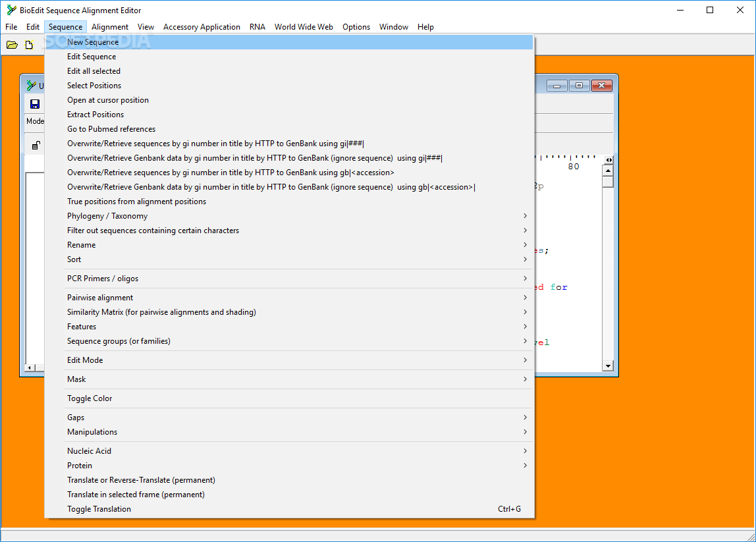Click the vertical scrollbar up arrow

608,171
